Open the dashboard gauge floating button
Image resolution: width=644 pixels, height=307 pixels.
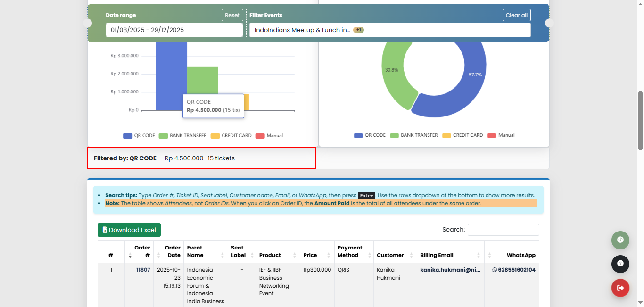coord(620,240)
